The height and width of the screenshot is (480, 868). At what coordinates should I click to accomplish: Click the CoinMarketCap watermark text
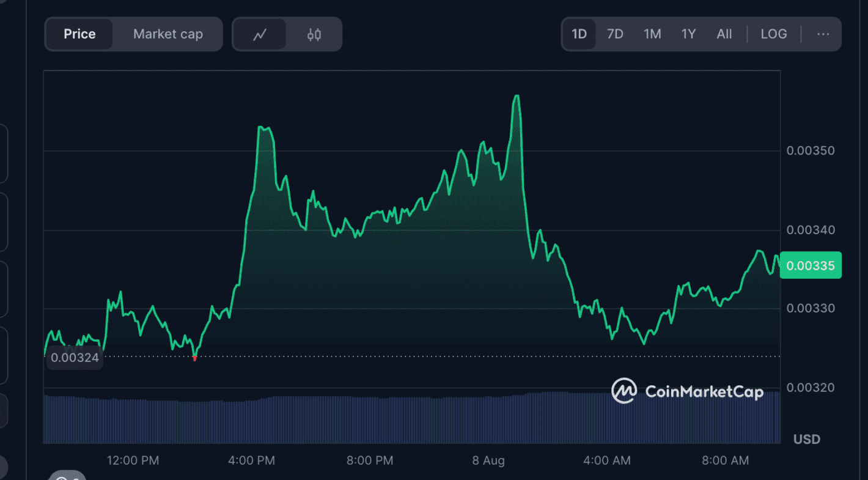(704, 391)
